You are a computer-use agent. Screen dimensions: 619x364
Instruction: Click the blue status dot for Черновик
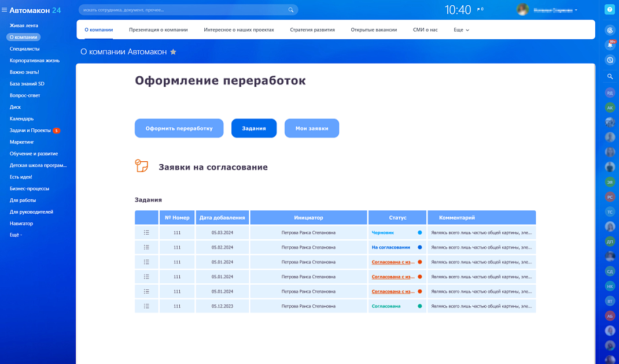419,232
